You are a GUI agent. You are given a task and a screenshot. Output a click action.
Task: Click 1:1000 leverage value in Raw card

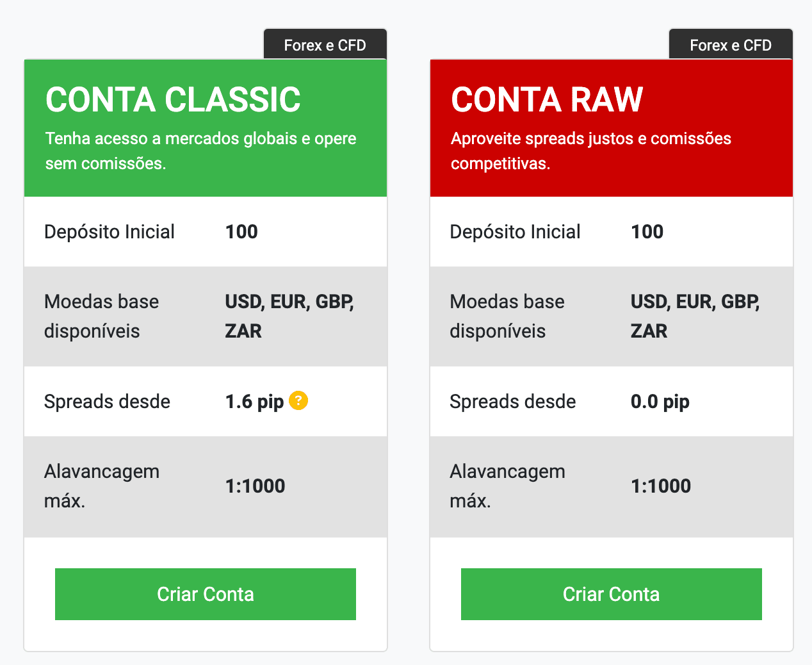661,486
